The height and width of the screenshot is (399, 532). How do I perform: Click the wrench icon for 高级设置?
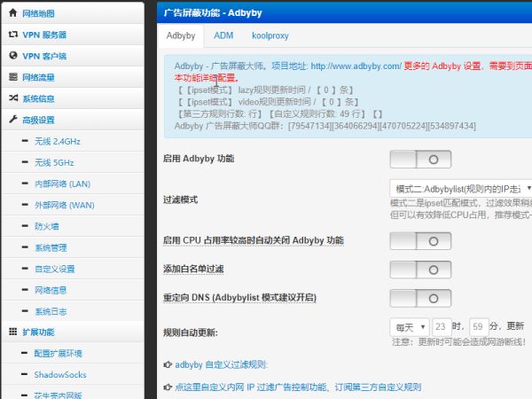pos(12,120)
